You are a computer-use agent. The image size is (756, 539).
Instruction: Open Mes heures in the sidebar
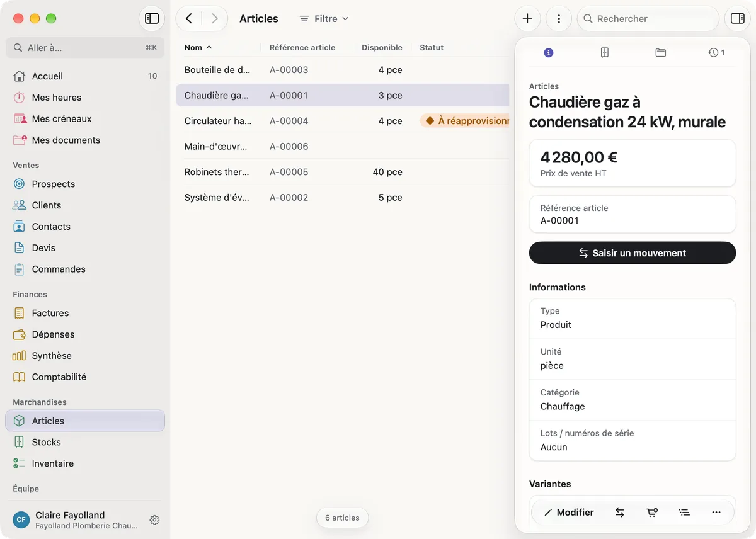(85, 98)
